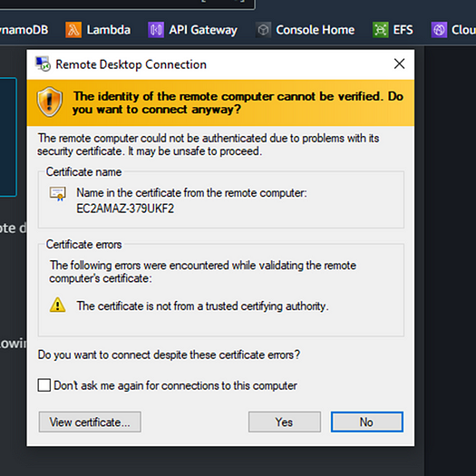Click the identity cannot be verified warning text
This screenshot has height=476, width=476.
pyautogui.click(x=238, y=103)
